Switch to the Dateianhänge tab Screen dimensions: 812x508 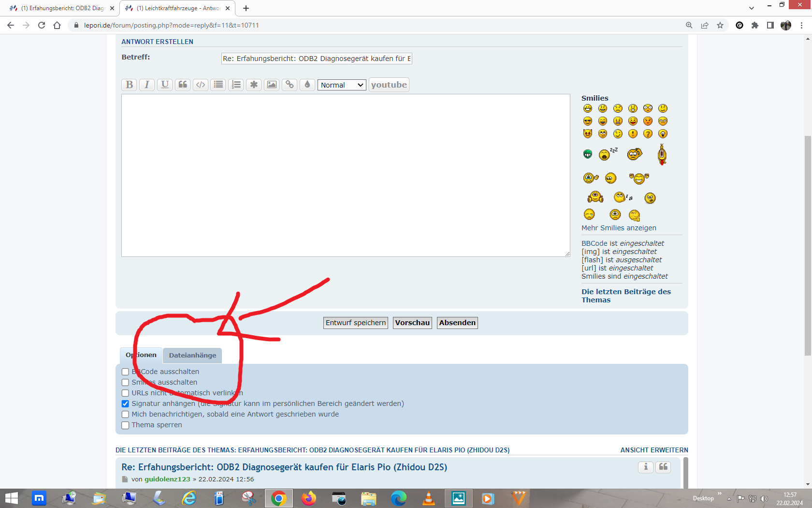point(192,355)
